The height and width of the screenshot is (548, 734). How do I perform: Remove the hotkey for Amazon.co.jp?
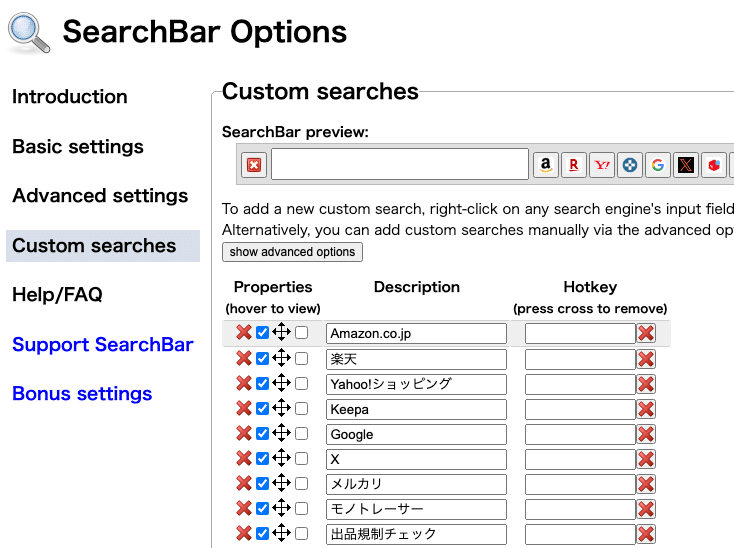point(646,333)
